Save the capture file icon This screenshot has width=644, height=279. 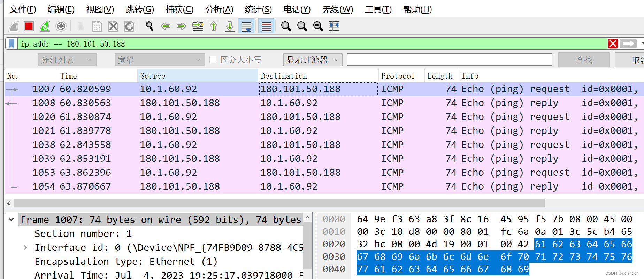pyautogui.click(x=97, y=26)
